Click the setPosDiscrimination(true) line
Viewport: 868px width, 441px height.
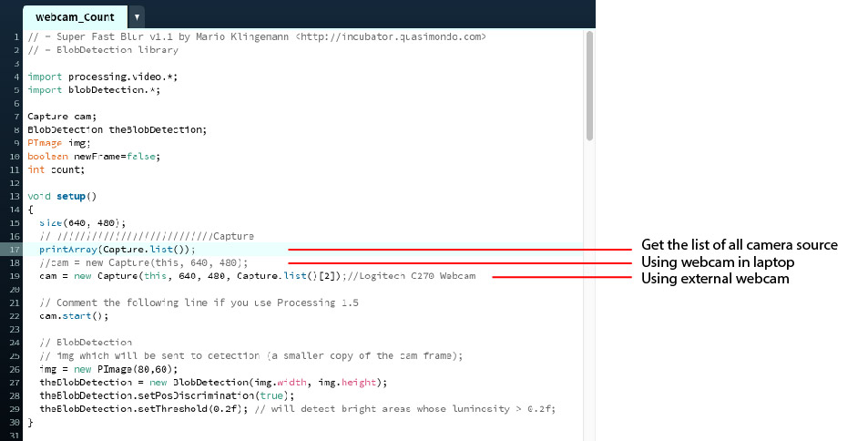(167, 395)
